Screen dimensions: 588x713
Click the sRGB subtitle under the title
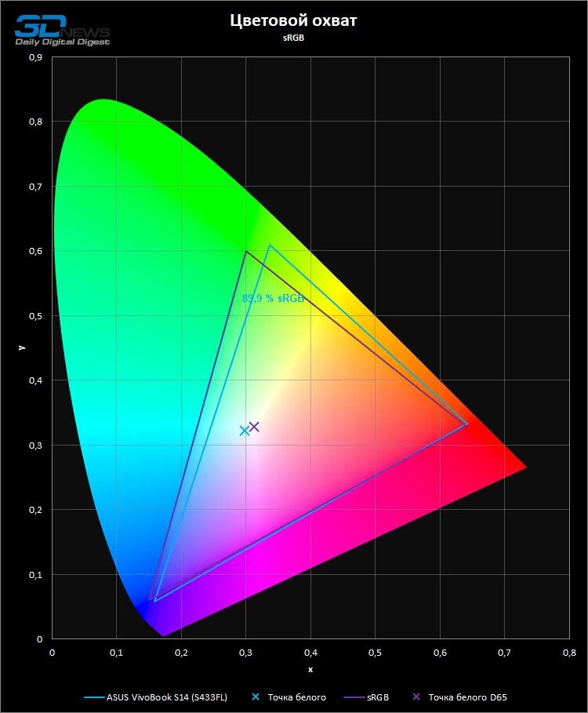click(x=293, y=38)
